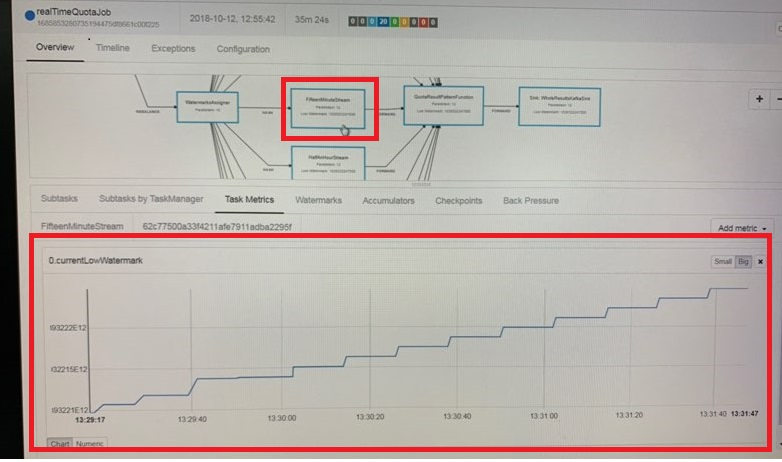Remove the currentLowWatermark metric chart
782x462 pixels.
761,261
